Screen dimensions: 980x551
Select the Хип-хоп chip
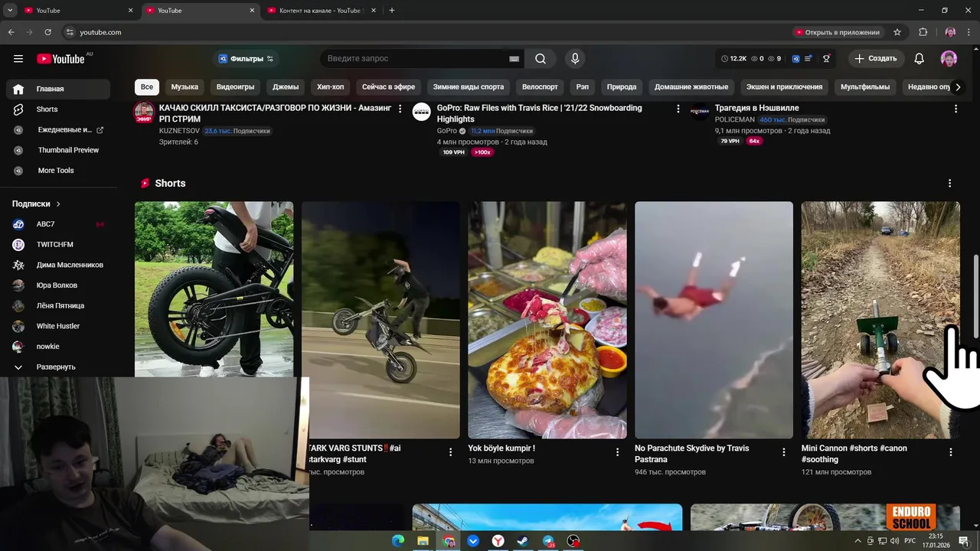pyautogui.click(x=331, y=87)
